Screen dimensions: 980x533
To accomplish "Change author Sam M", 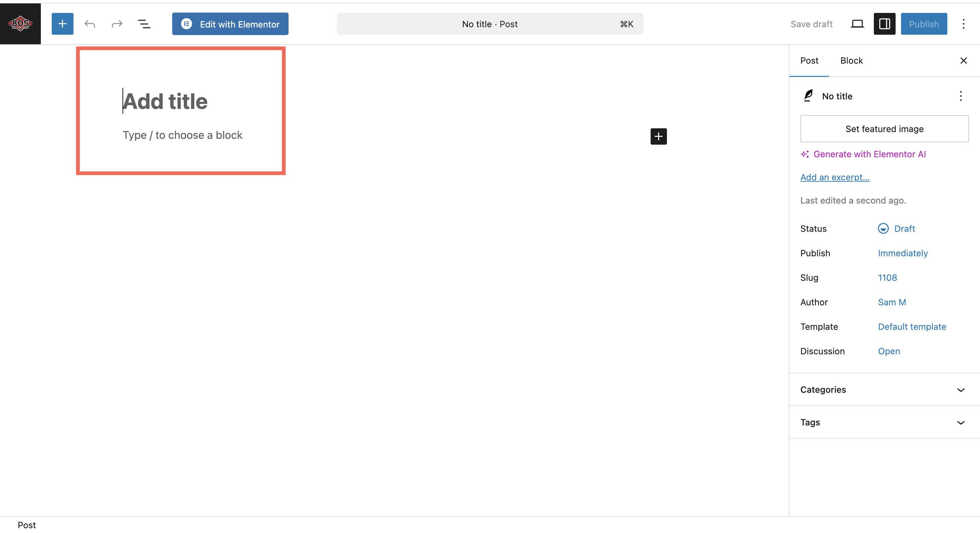I will pos(892,302).
